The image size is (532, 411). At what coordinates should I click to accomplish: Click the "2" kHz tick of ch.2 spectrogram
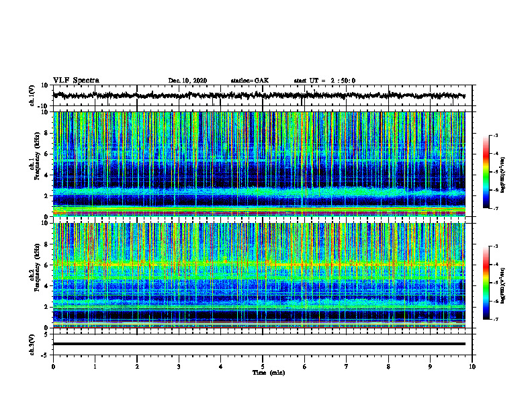(46, 307)
